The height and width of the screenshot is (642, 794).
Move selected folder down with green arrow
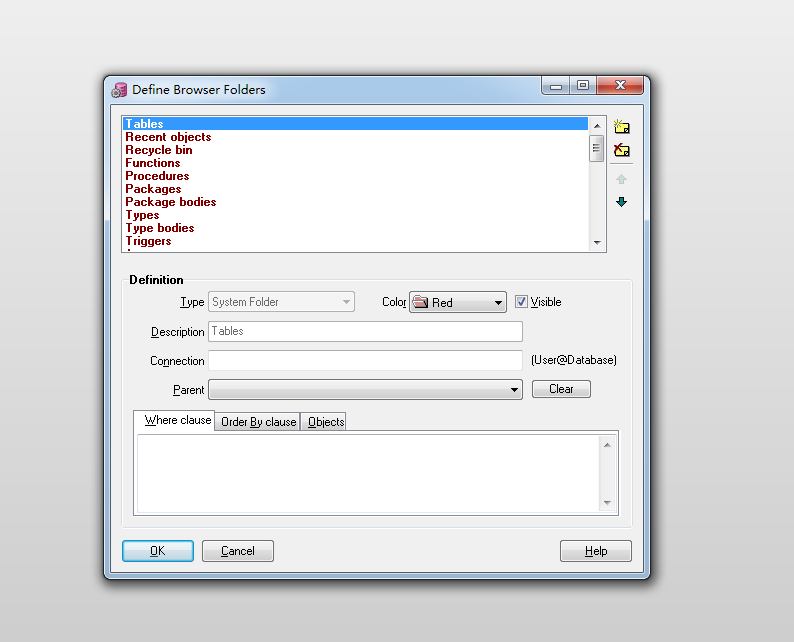(621, 202)
